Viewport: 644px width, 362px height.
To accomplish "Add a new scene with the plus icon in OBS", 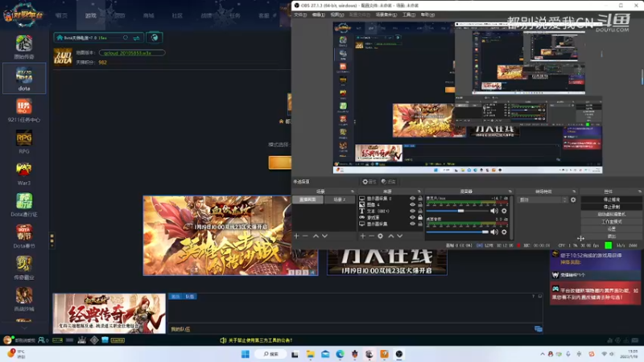I will tap(296, 236).
